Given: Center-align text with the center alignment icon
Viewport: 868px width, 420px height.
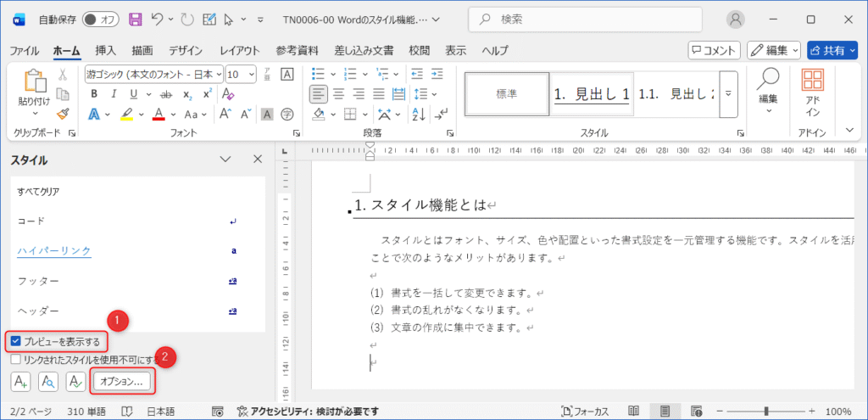Looking at the screenshot, I should (x=338, y=93).
